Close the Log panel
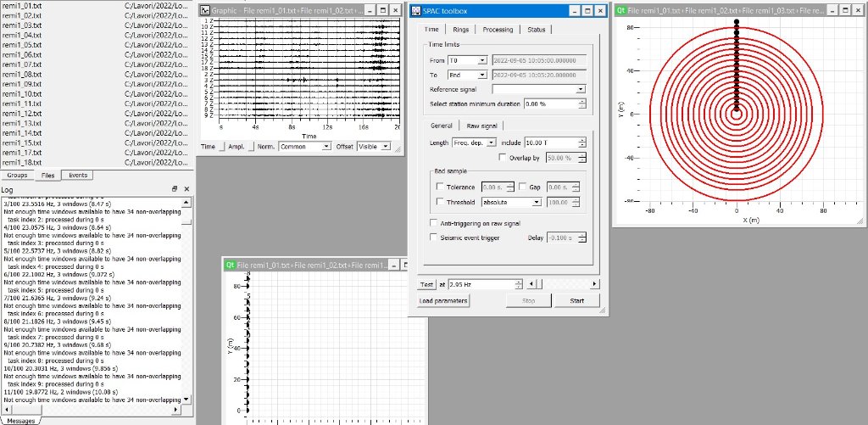 tap(186, 188)
